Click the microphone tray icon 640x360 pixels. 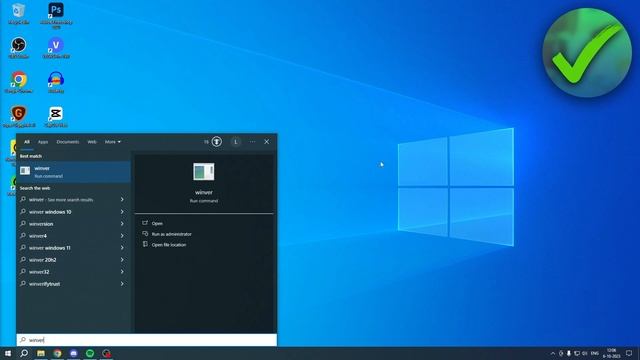coord(569,353)
